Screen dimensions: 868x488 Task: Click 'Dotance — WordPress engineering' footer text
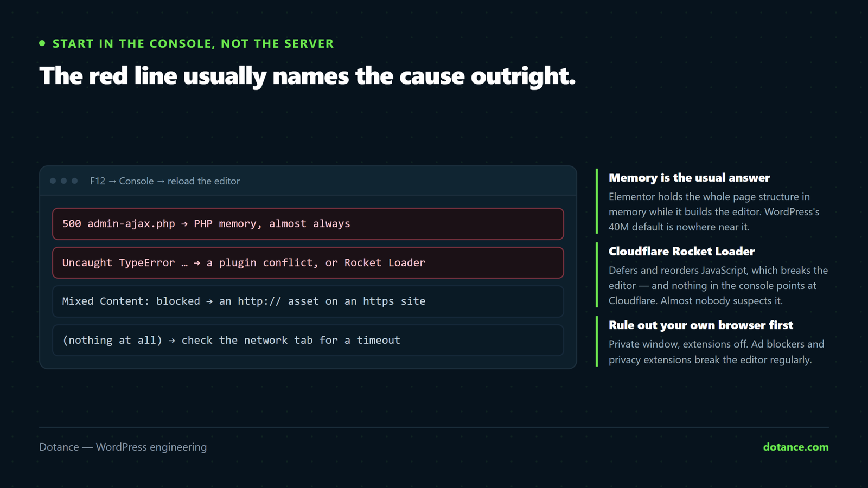click(x=123, y=447)
